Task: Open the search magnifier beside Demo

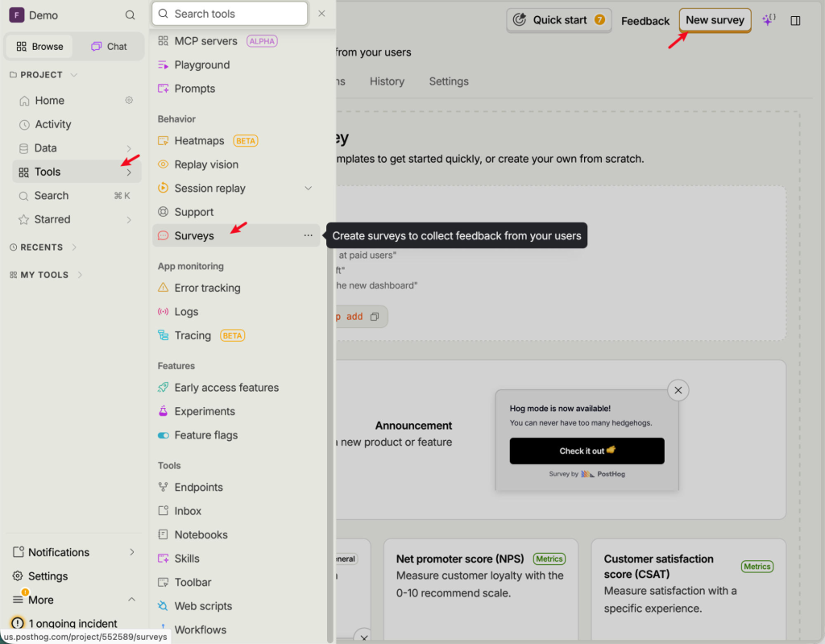Action: (130, 15)
